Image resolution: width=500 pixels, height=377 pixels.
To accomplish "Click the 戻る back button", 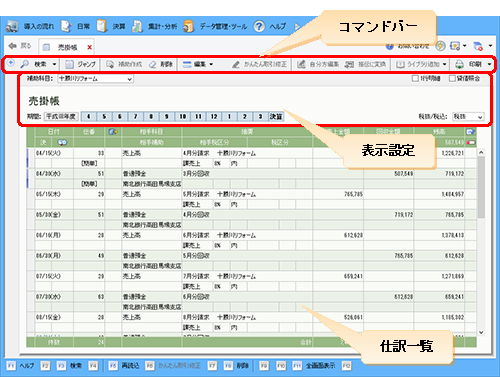I will (x=20, y=46).
